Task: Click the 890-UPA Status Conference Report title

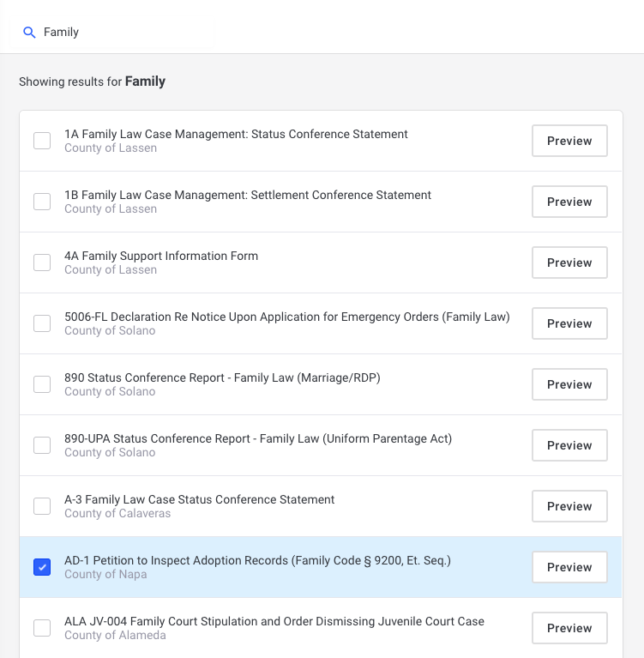Action: tap(258, 438)
